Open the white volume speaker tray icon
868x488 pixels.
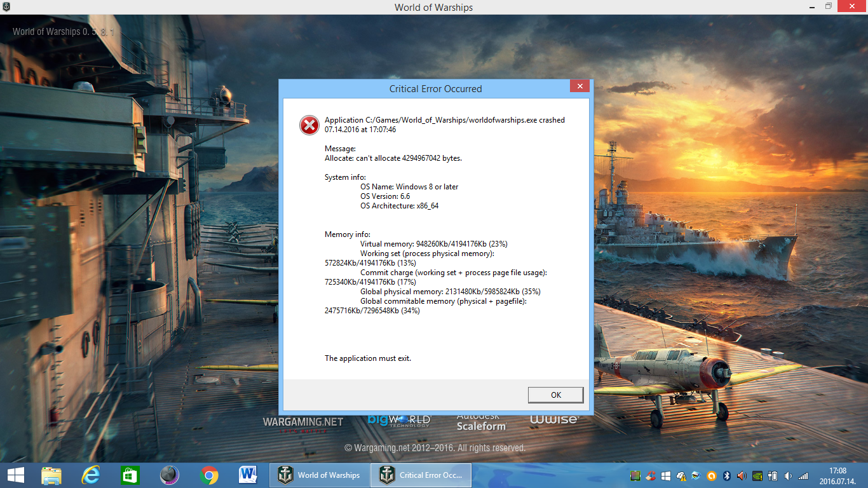tap(789, 475)
